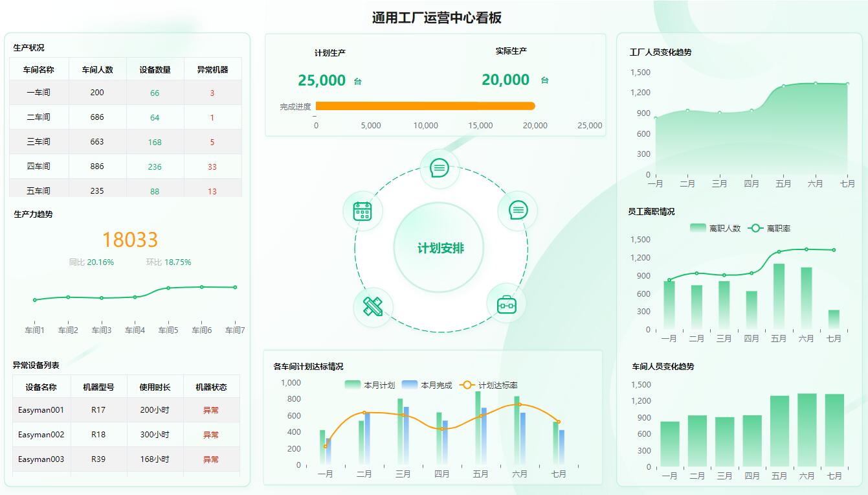Screen dimensions: 868x495
Task: Click the 设备名称 column header
Action: [x=41, y=387]
